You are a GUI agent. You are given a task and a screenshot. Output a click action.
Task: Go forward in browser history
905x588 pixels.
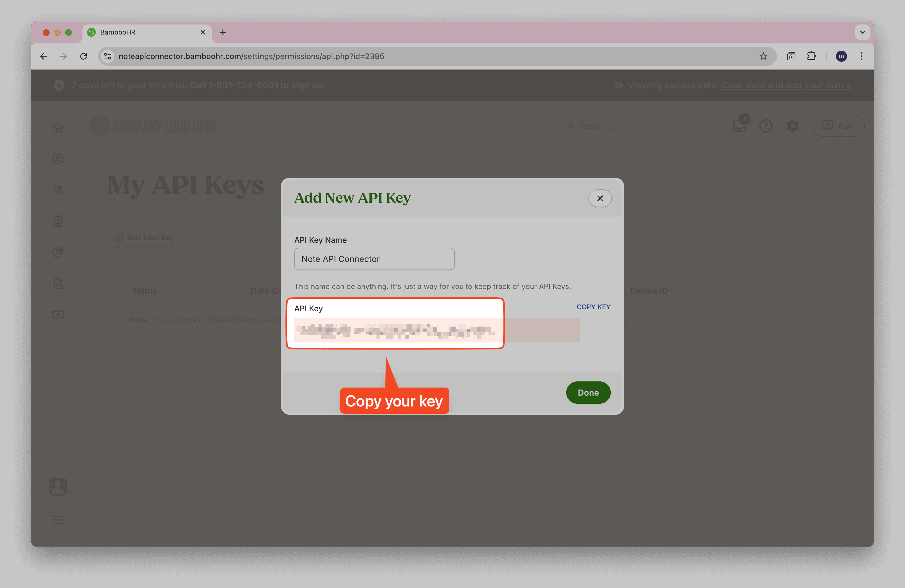click(x=64, y=56)
